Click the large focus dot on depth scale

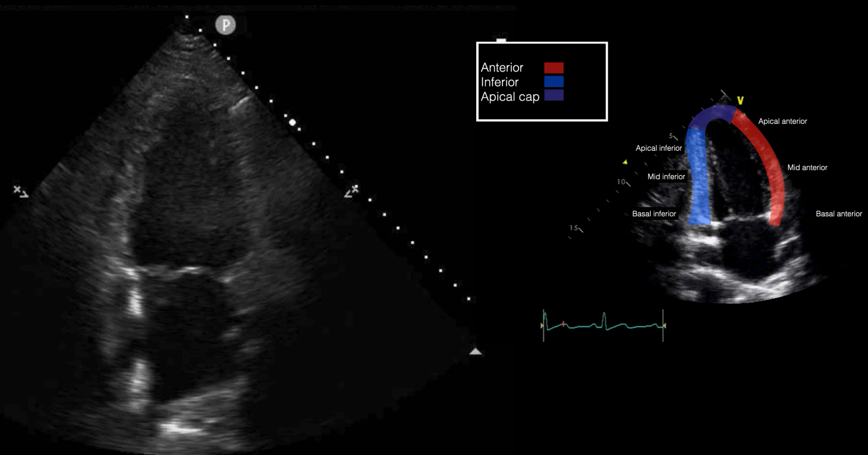click(292, 123)
